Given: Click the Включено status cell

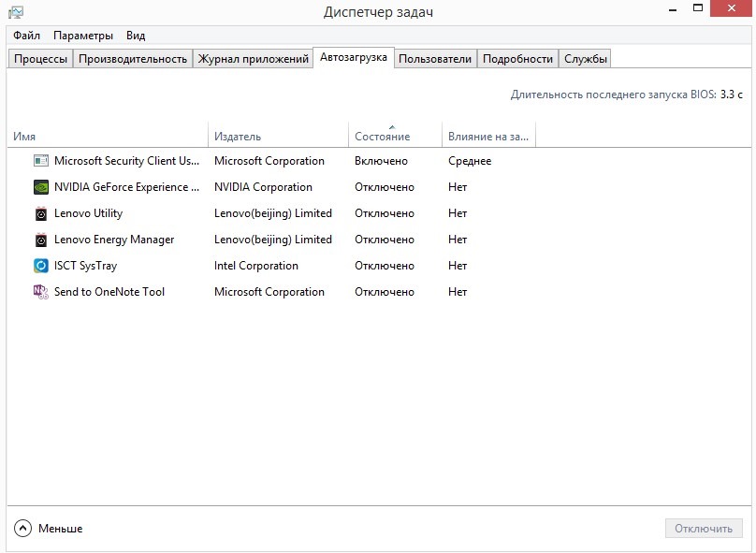Looking at the screenshot, I should [381, 161].
